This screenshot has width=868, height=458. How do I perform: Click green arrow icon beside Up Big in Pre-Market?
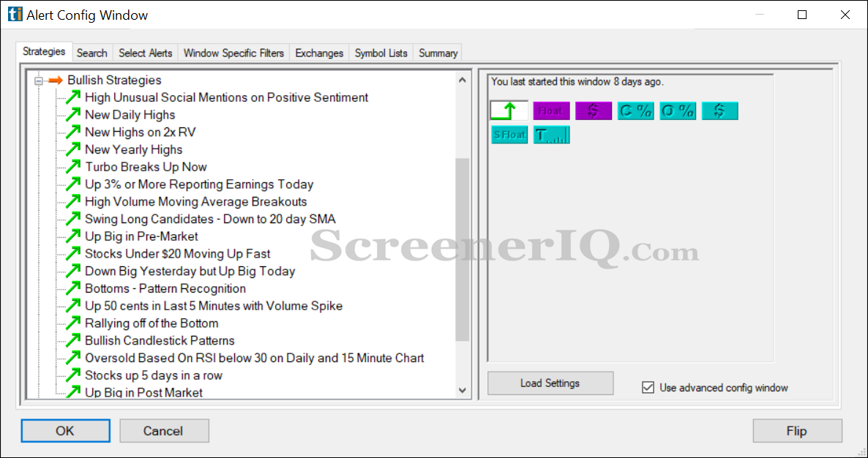pyautogui.click(x=72, y=236)
